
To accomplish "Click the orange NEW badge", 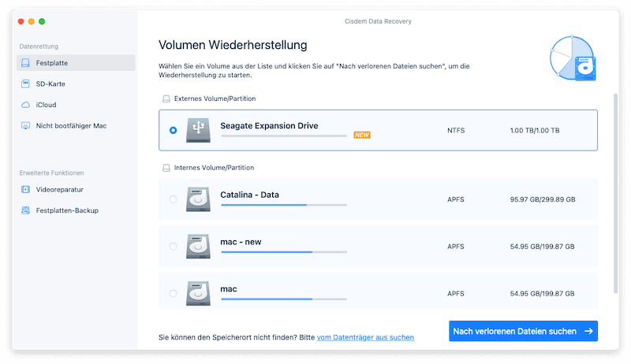I will click(x=362, y=135).
